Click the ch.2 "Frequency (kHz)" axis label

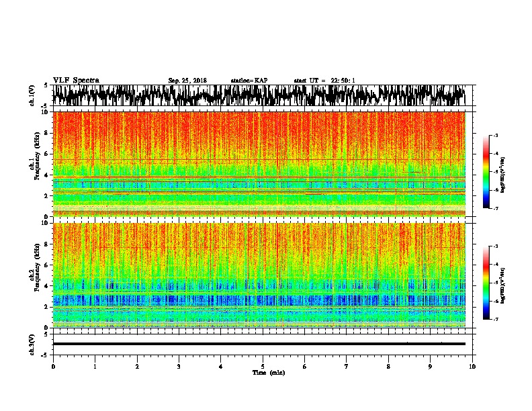(x=38, y=267)
